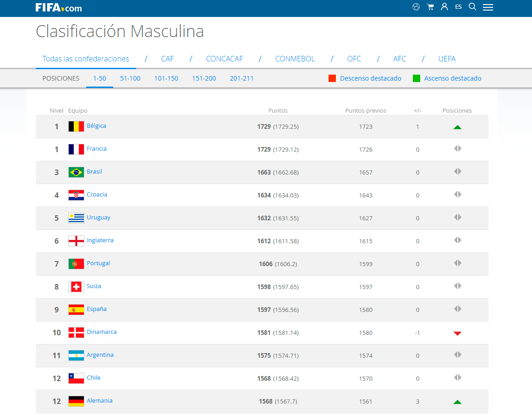Show positions 1-50

[99, 78]
